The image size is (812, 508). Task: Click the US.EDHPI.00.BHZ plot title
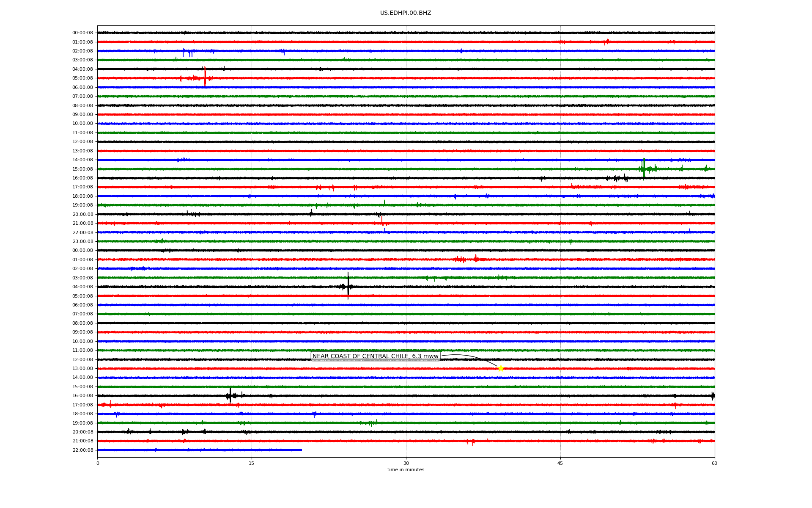point(406,13)
